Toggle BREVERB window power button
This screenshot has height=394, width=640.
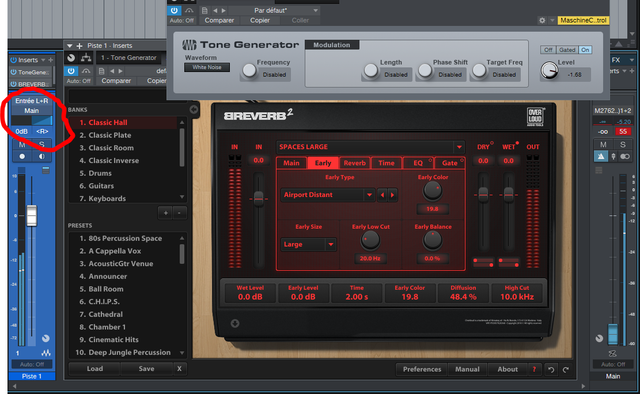[x=71, y=71]
